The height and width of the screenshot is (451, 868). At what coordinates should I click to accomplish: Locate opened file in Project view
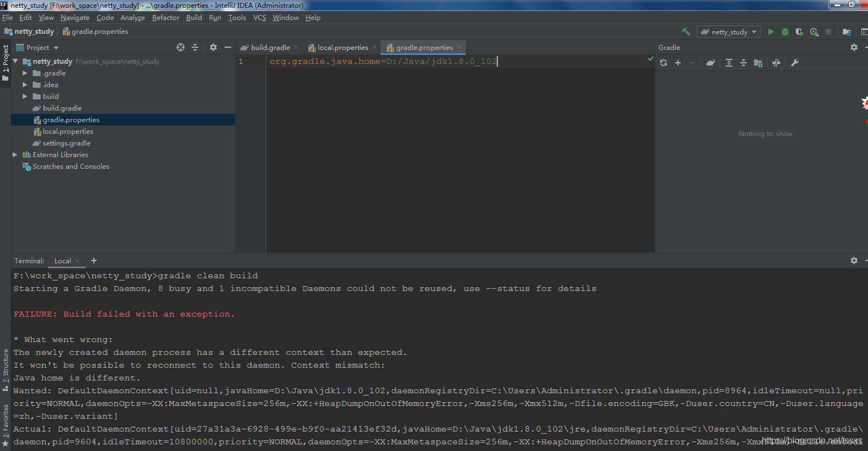(181, 47)
